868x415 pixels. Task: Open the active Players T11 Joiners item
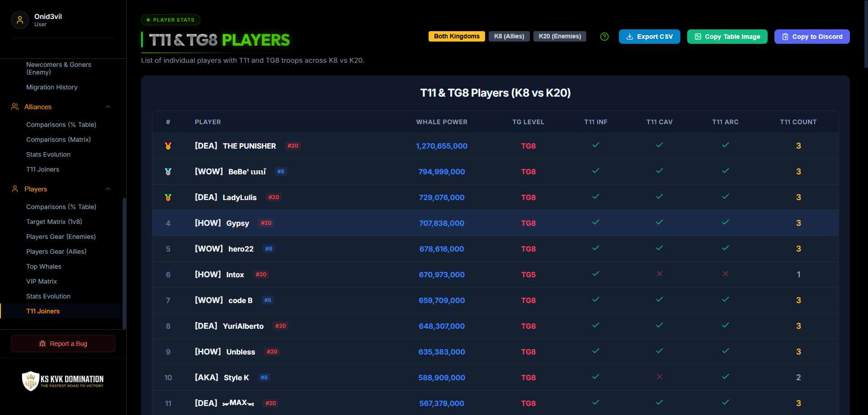click(x=43, y=311)
